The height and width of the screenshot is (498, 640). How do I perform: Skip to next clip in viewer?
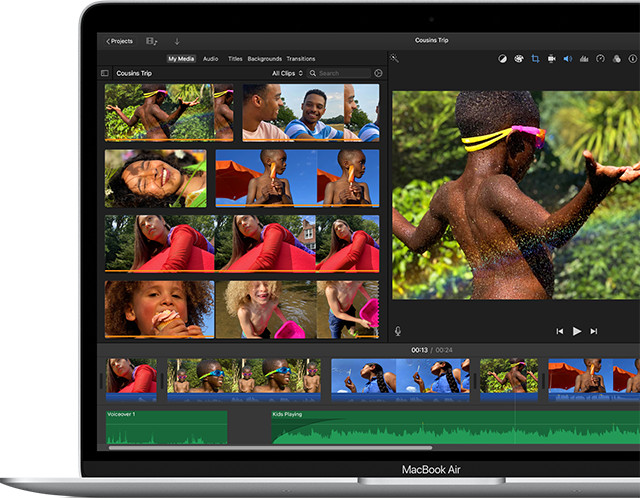[594, 331]
